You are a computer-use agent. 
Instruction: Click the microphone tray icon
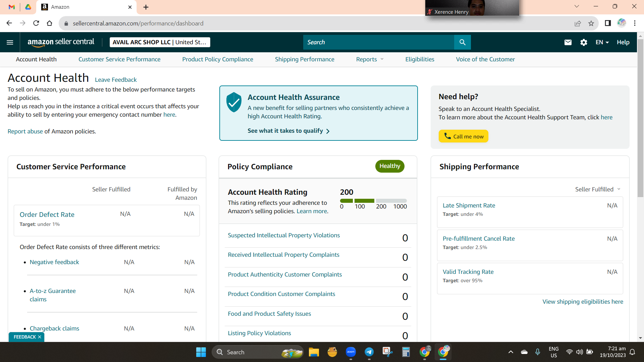tap(538, 352)
